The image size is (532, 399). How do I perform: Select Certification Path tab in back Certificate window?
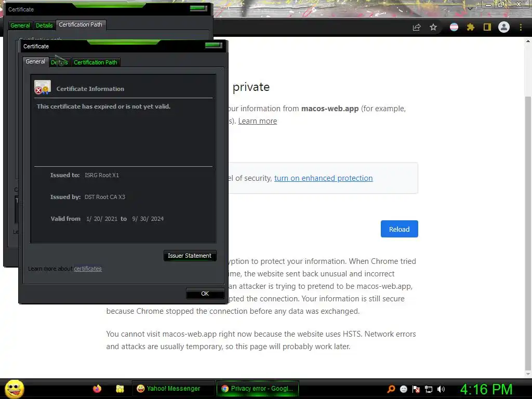point(81,24)
